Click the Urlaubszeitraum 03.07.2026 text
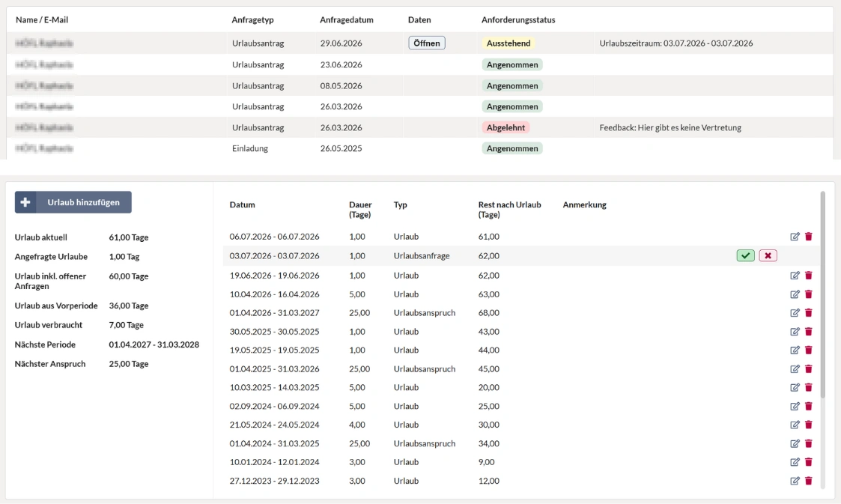Image resolution: width=841 pixels, height=504 pixels. [x=675, y=43]
